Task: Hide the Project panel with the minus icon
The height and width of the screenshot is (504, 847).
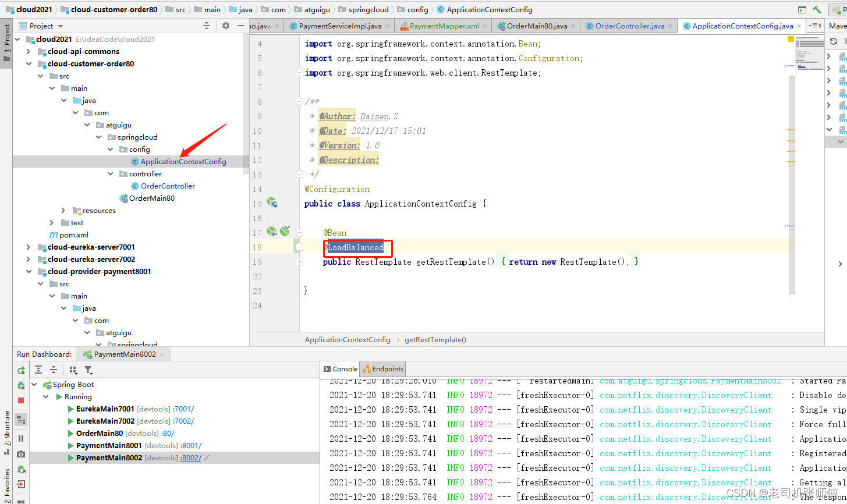Action: point(241,26)
